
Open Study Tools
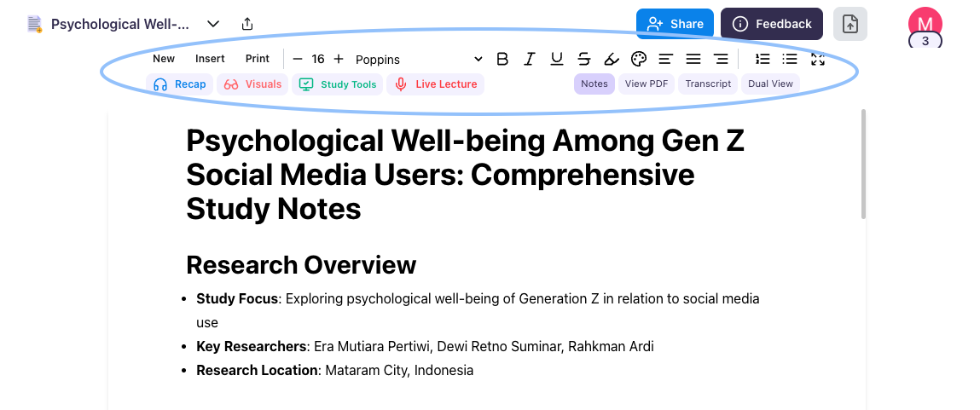pyautogui.click(x=338, y=84)
